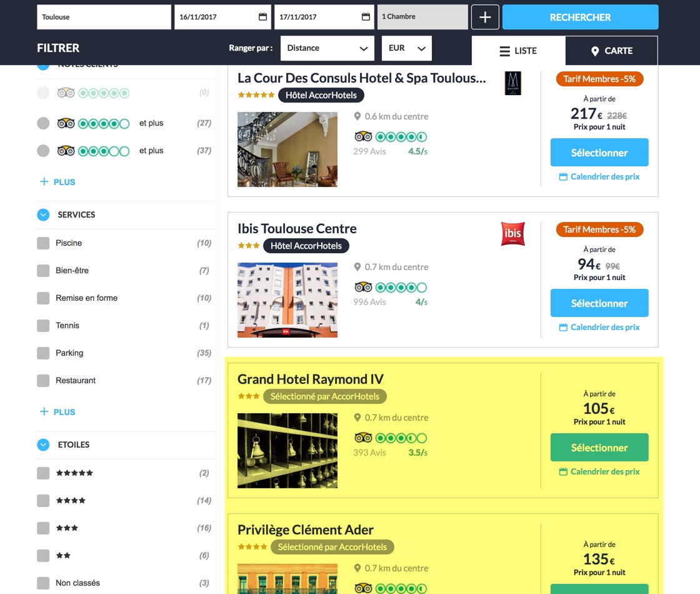Switch to the CARTE map tab
This screenshot has height=594, width=700.
click(611, 51)
